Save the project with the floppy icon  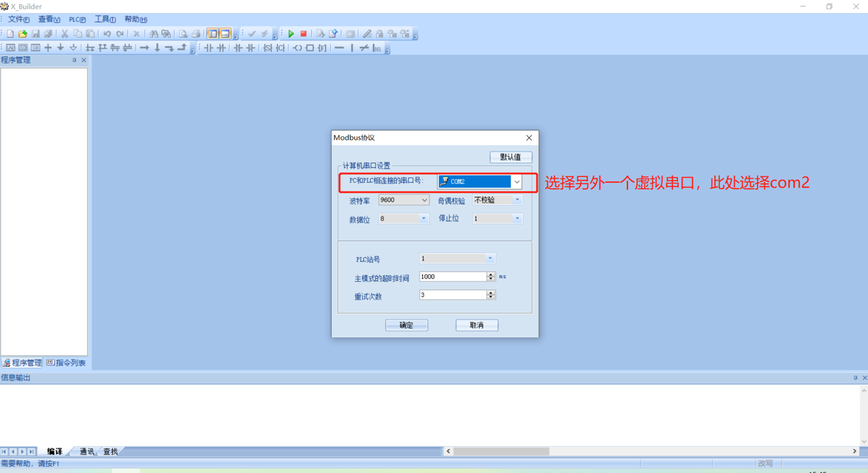(x=36, y=34)
